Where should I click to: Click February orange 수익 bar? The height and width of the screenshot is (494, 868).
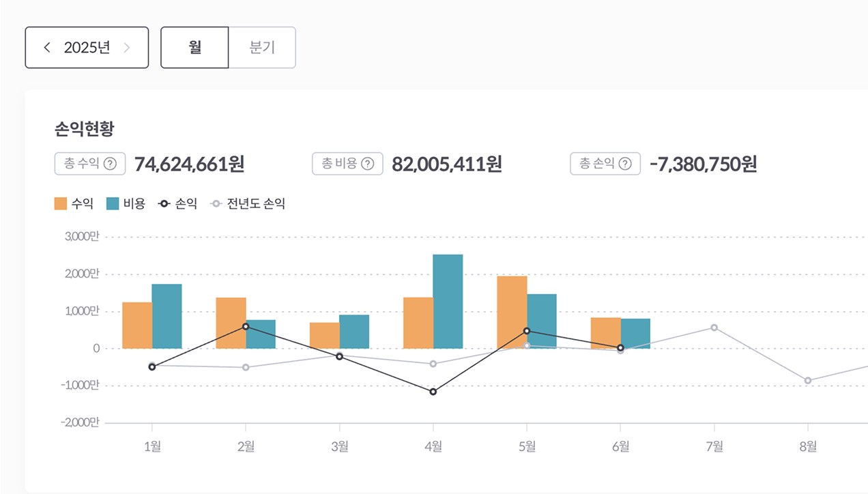[231, 323]
